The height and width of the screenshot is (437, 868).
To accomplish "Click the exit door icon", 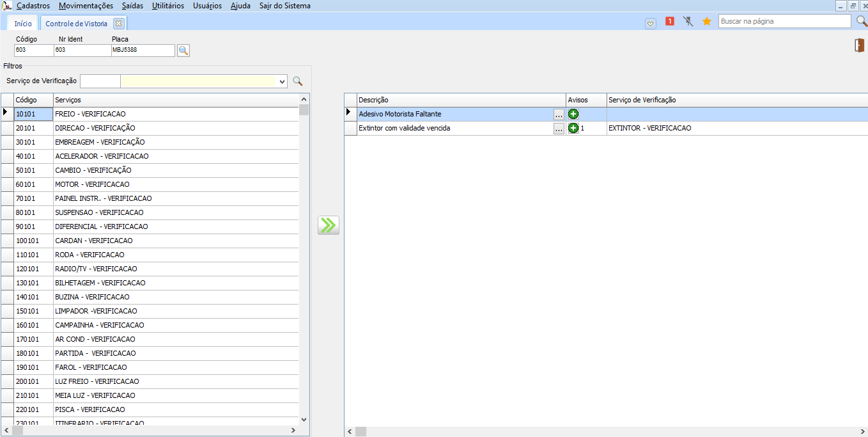I will [859, 45].
